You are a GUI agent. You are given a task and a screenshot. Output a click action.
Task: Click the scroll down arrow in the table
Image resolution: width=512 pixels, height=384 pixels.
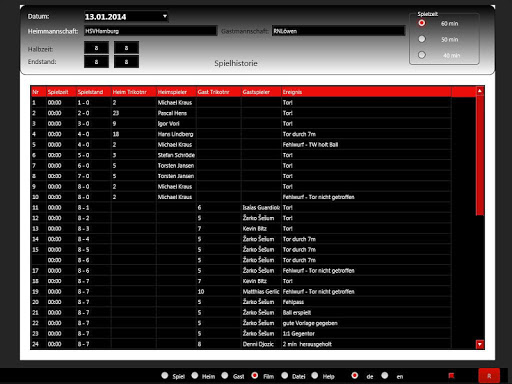[x=480, y=344]
